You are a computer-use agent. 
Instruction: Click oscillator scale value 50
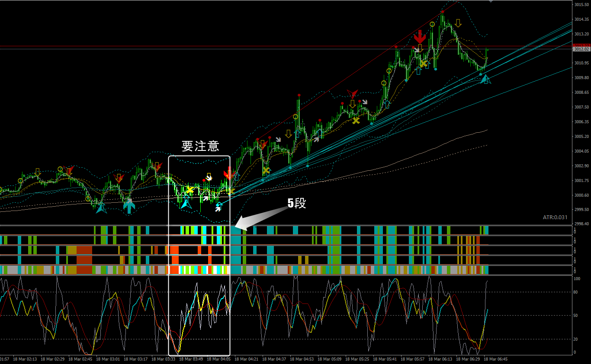pos(576,316)
